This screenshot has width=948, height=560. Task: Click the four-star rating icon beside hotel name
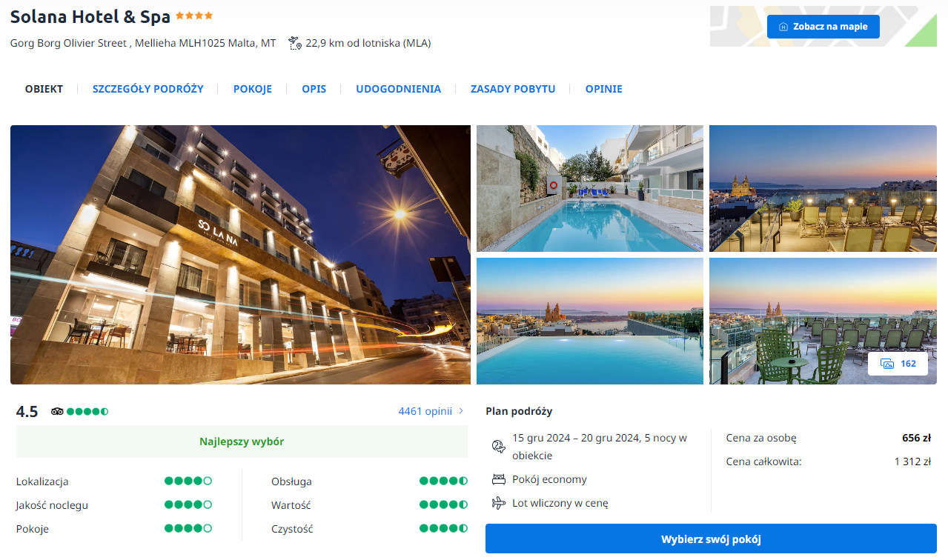[x=194, y=15]
